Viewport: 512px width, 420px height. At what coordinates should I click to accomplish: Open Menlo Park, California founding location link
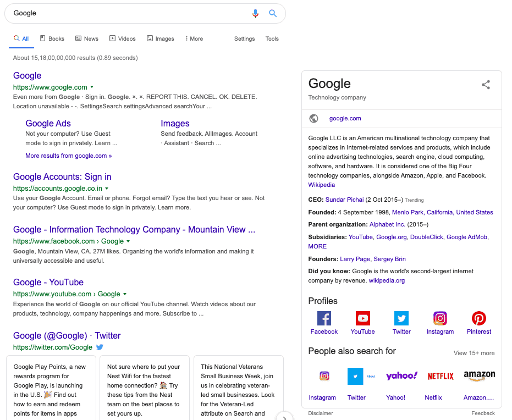pyautogui.click(x=443, y=212)
